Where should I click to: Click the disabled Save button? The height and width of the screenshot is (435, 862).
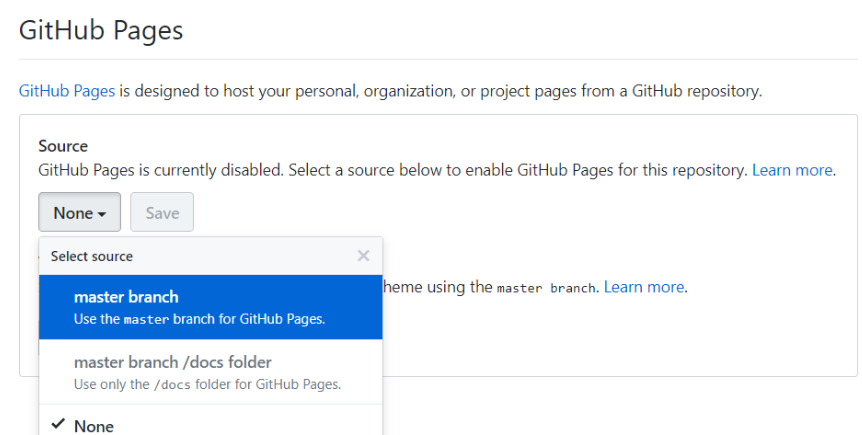(x=162, y=212)
